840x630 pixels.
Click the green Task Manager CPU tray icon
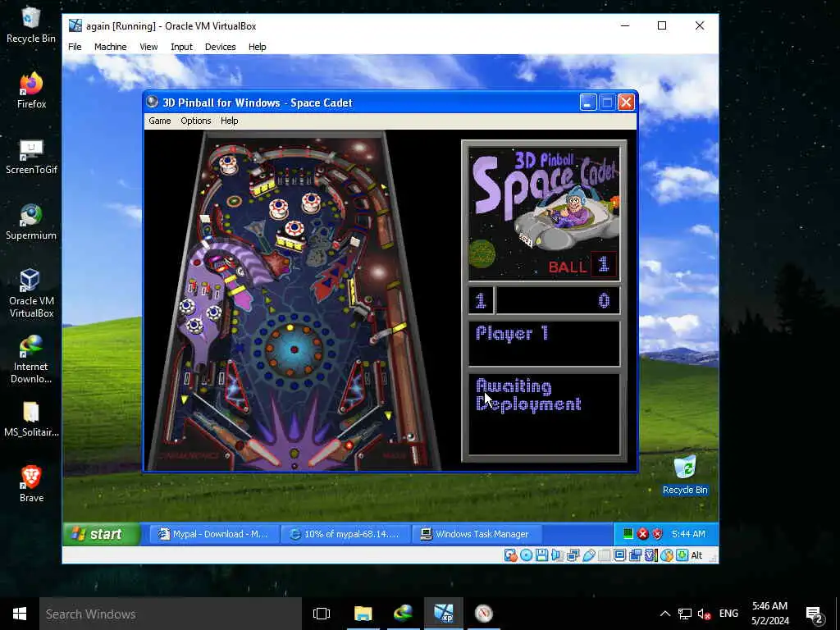(x=628, y=533)
